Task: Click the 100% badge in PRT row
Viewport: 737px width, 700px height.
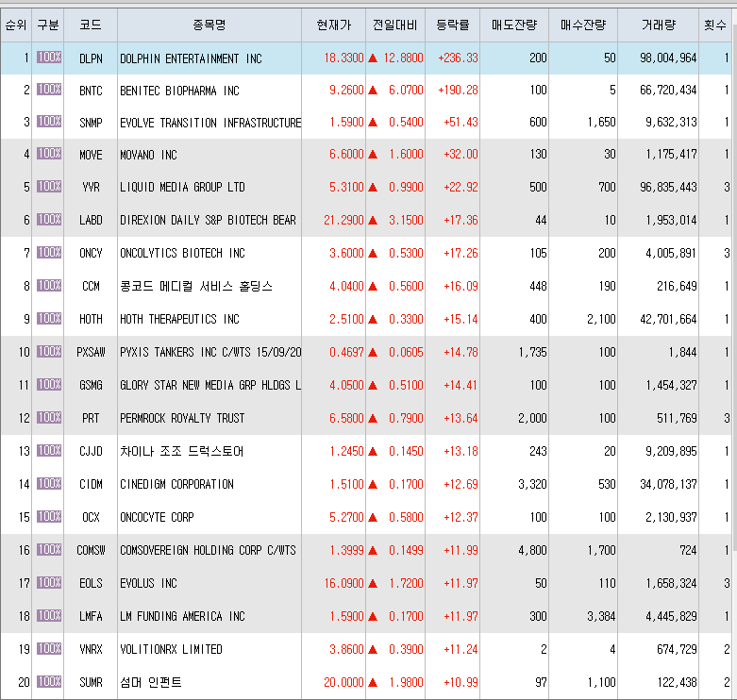Action: pos(49,417)
